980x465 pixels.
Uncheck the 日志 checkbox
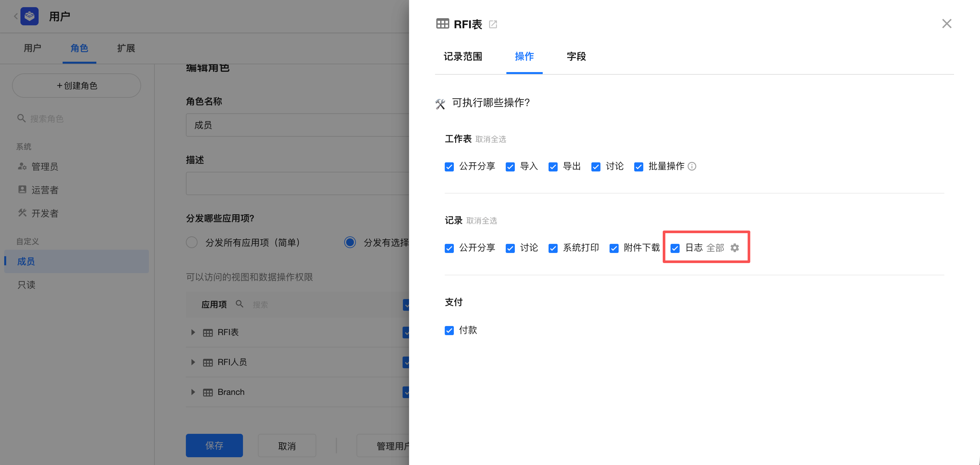pos(675,248)
